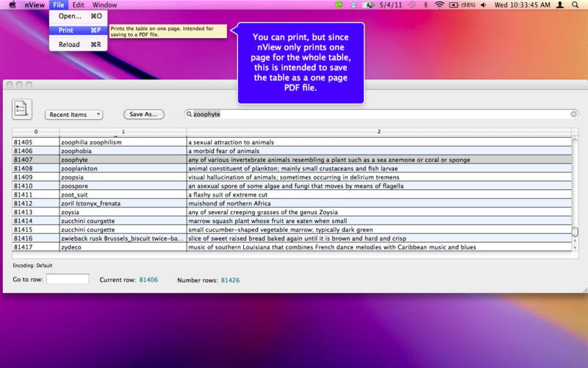Select the zooplankton cell

point(123,169)
